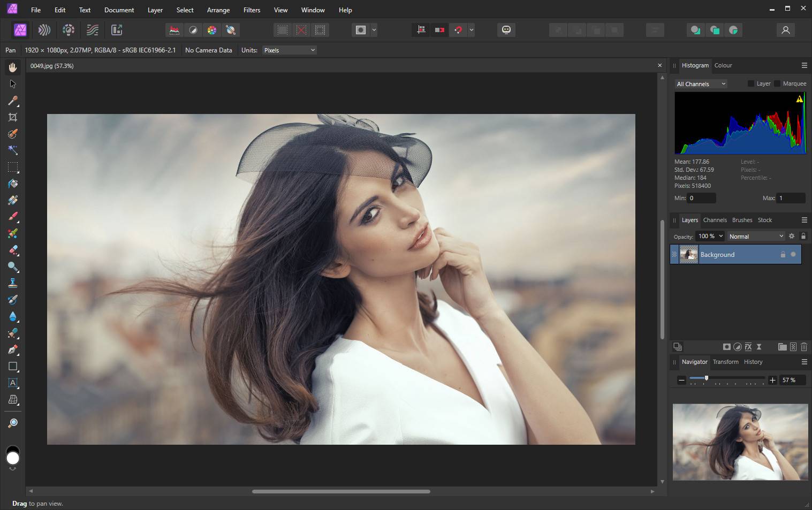Select the Zoom magnifier tool
Viewport: 812px width, 510px height.
tap(13, 423)
